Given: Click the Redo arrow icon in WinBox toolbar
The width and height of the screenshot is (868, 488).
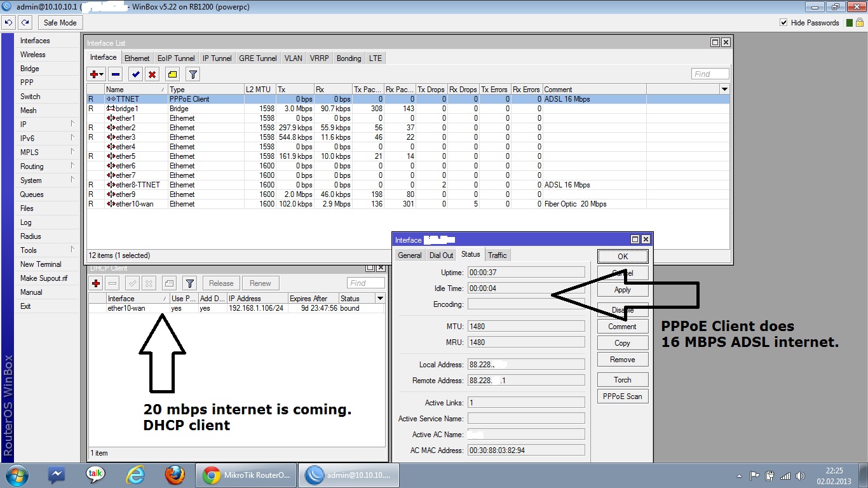Looking at the screenshot, I should [x=25, y=23].
